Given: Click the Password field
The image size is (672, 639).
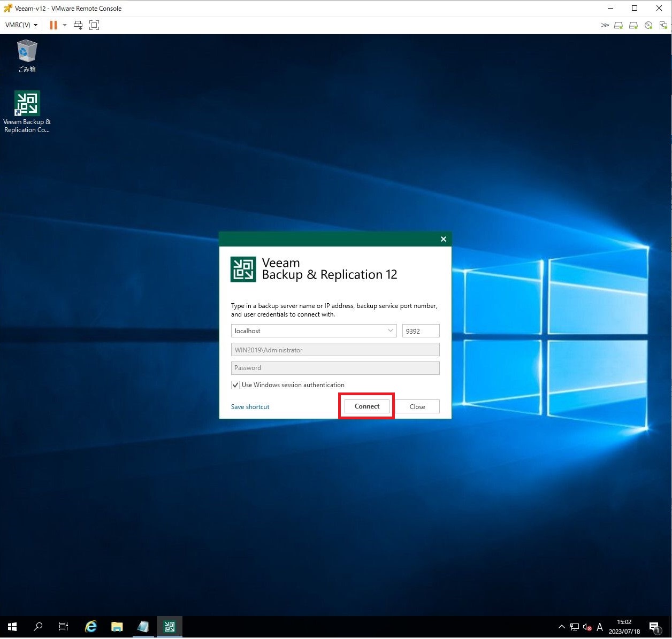Looking at the screenshot, I should coord(335,368).
